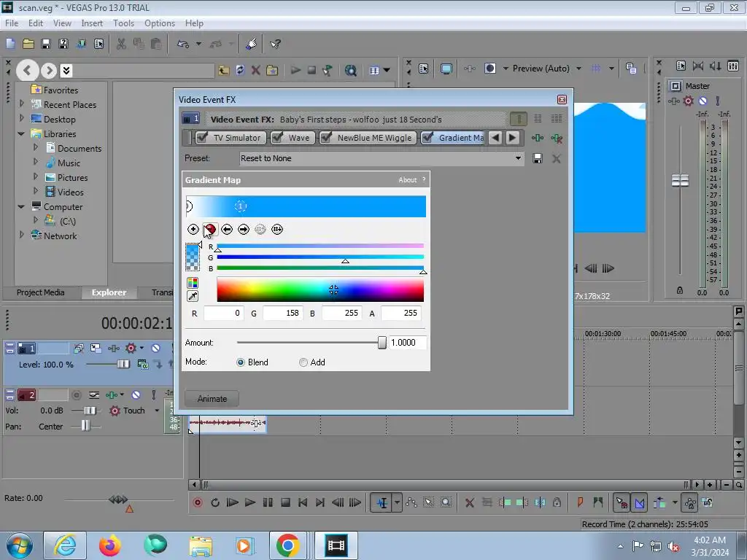Navigate back in Explorer panel
This screenshot has width=747, height=560.
[x=27, y=71]
